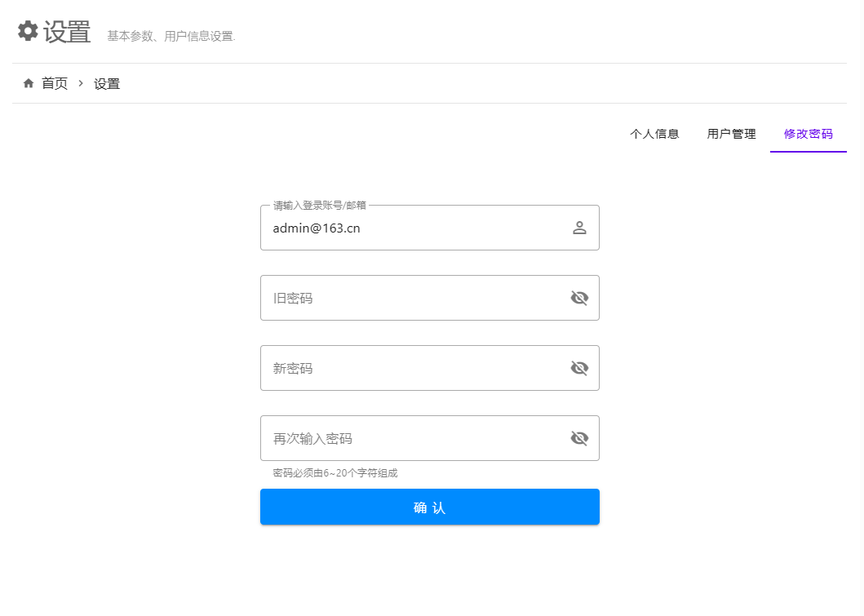The width and height of the screenshot is (864, 616).
Task: Click the 密码必须由6~20个字符组成 hint text
Action: (x=335, y=473)
